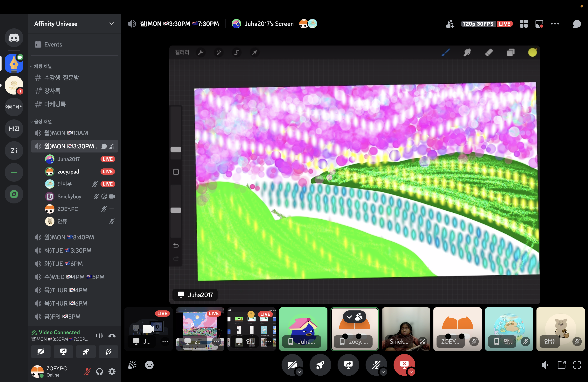
Task: Open the H!Z! server
Action: [14, 129]
